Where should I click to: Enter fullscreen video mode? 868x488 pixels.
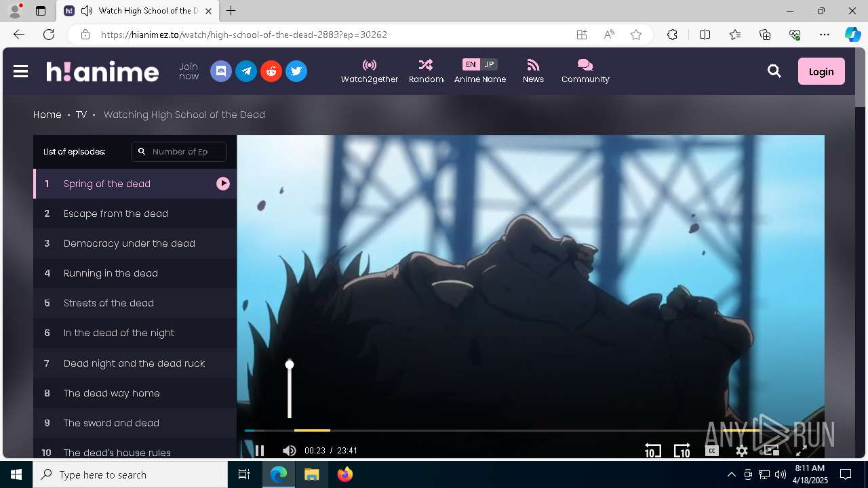click(x=801, y=450)
